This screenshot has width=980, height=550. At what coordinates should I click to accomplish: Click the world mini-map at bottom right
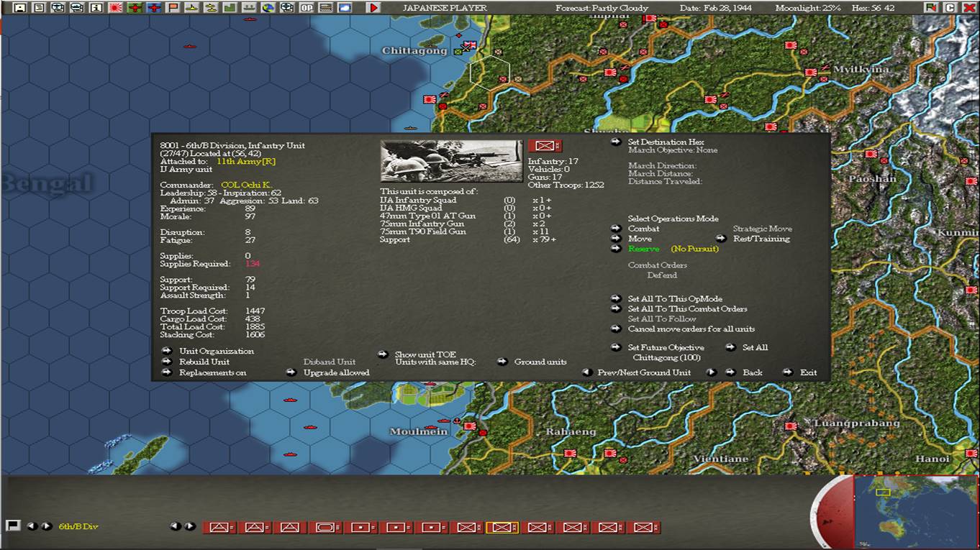coord(916,511)
